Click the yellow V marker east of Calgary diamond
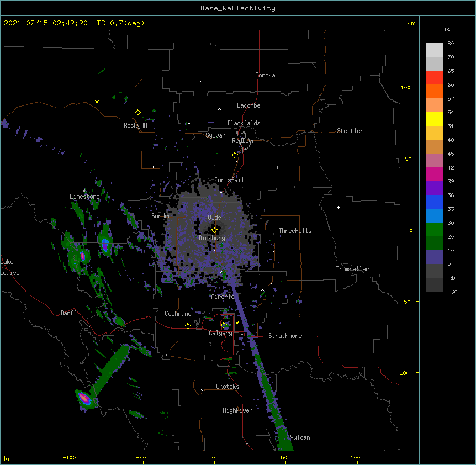The height and width of the screenshot is (465, 476). coord(237,323)
